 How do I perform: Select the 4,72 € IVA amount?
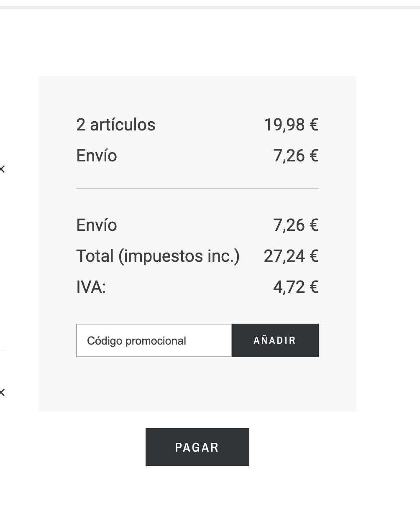(295, 287)
